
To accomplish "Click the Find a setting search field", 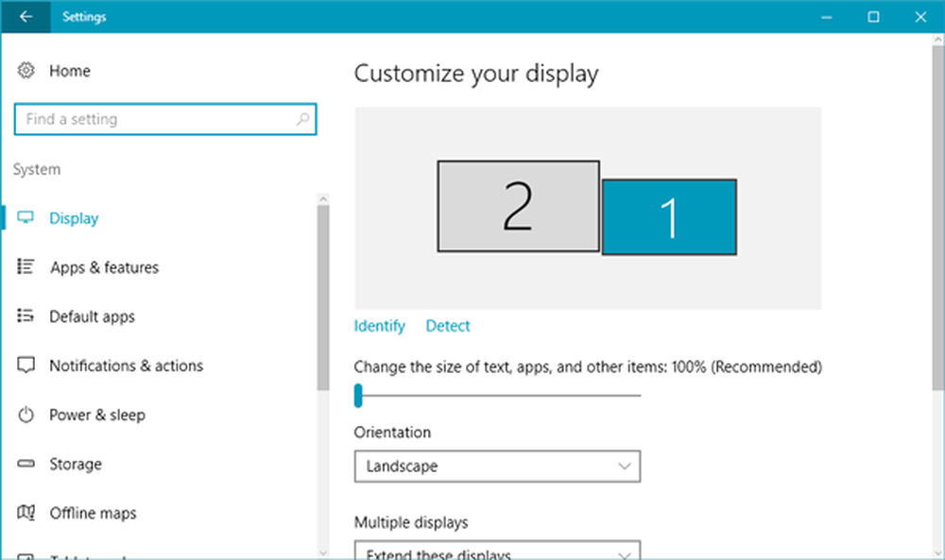I will pos(165,119).
